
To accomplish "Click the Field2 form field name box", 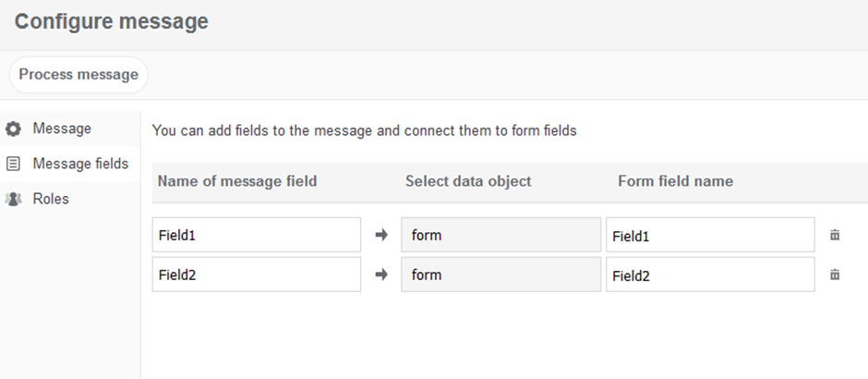I will pos(710,275).
